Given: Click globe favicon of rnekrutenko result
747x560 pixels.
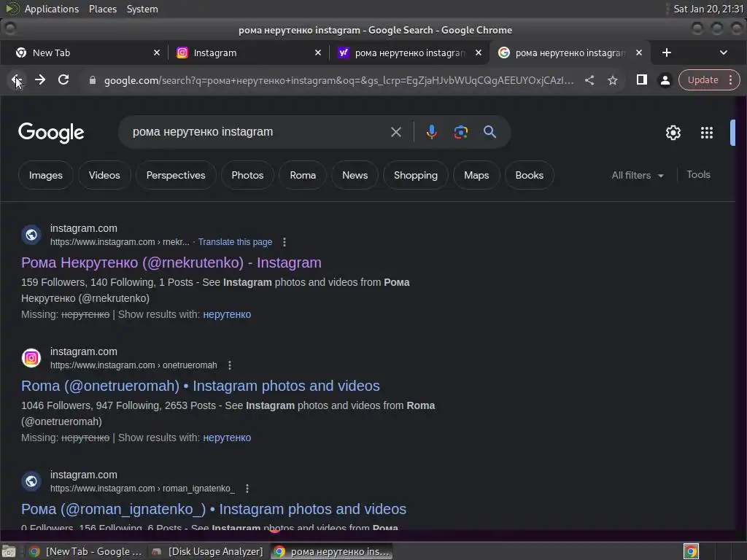Looking at the screenshot, I should tap(31, 235).
